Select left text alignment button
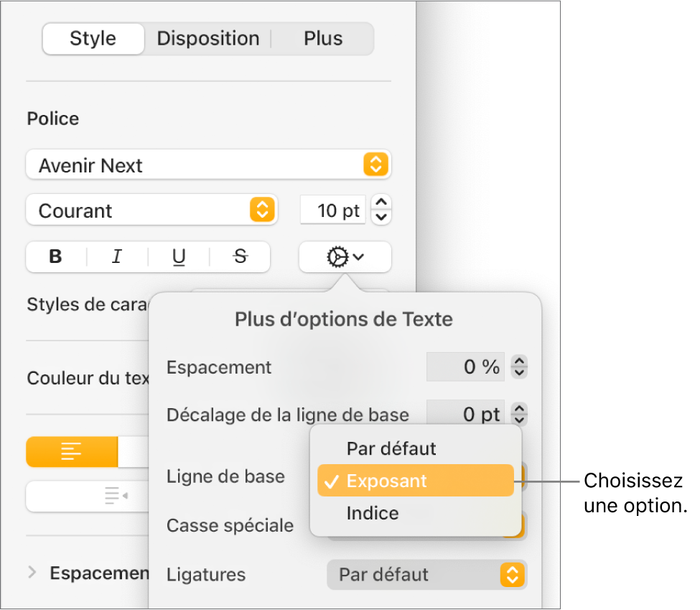This screenshot has width=700, height=610. [x=72, y=451]
